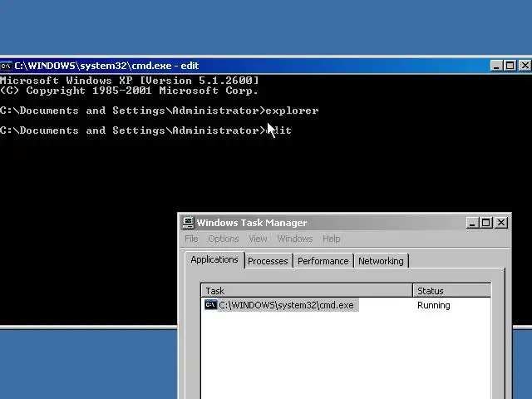
Task: Sort tasks by the Status column header
Action: click(x=451, y=291)
